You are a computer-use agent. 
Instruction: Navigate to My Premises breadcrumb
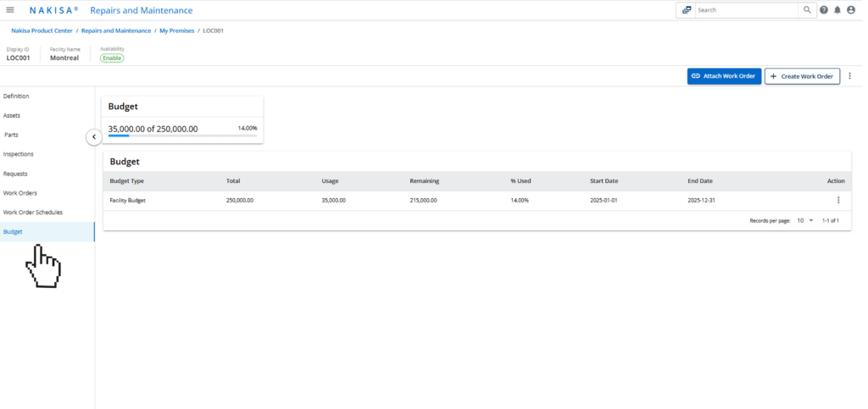176,30
